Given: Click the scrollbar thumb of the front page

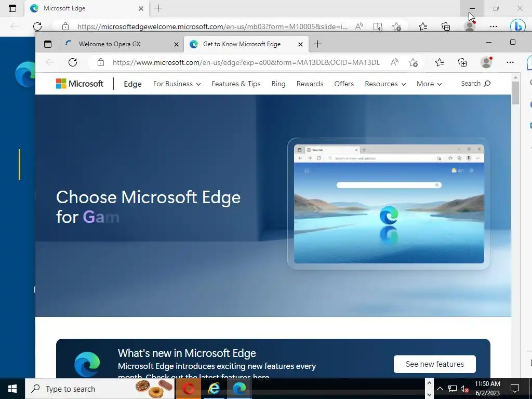Looking at the screenshot, I should tap(515, 93).
